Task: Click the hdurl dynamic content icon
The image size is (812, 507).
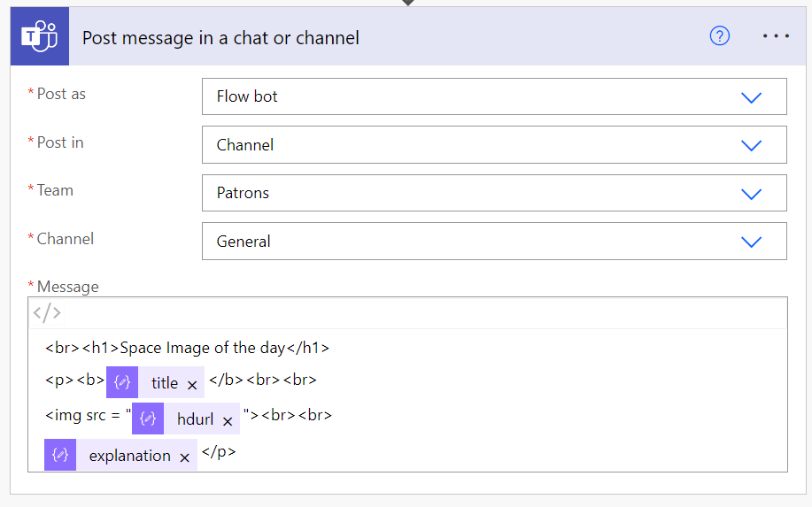Action: (148, 419)
